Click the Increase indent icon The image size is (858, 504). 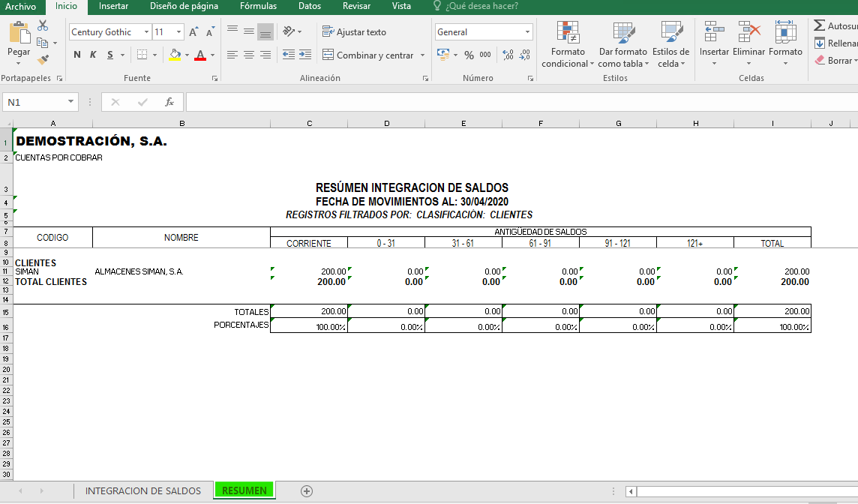pyautogui.click(x=305, y=55)
